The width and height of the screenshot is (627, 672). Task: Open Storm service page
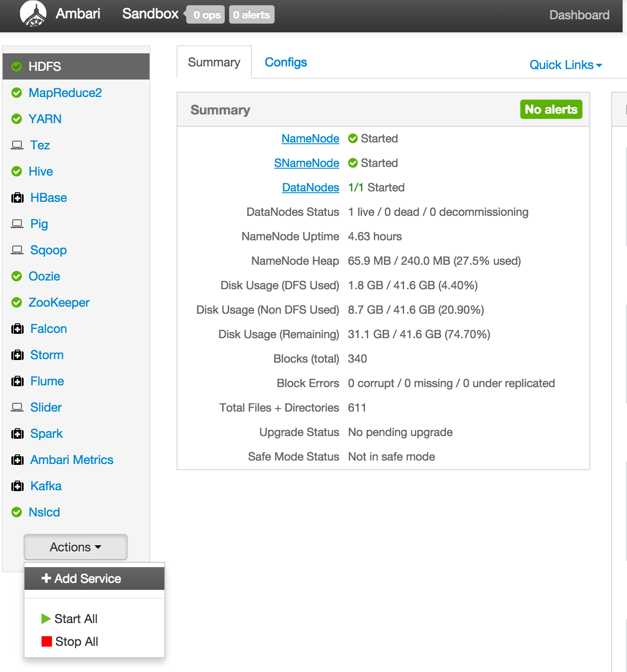click(x=47, y=355)
